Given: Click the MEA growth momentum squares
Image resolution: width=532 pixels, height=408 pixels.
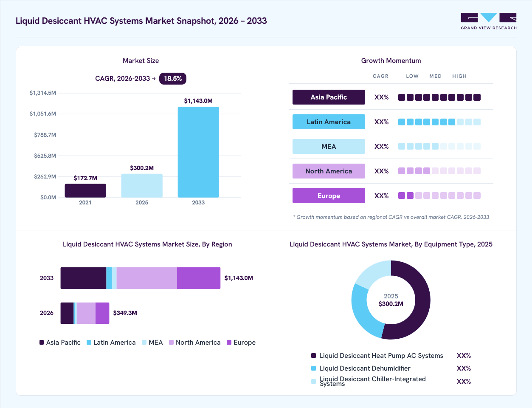Looking at the screenshot, I should (439, 146).
